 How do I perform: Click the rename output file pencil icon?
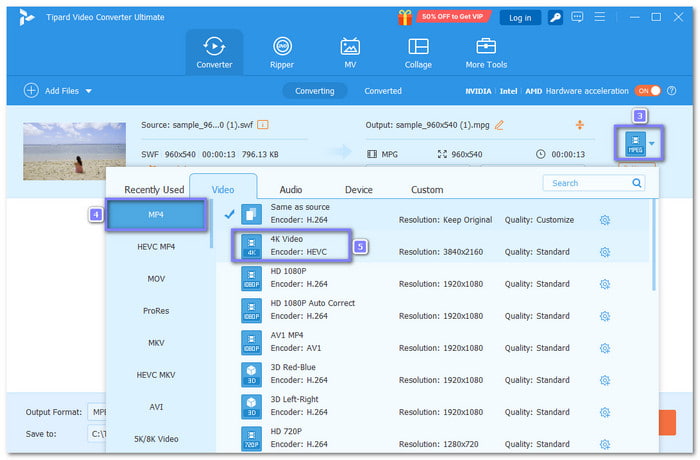pos(499,125)
